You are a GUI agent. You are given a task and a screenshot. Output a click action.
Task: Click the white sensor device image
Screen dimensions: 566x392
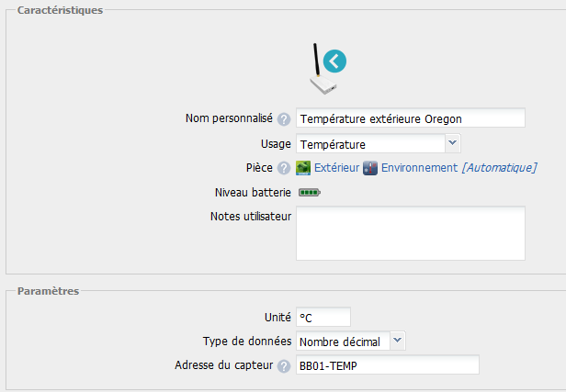pyautogui.click(x=321, y=84)
